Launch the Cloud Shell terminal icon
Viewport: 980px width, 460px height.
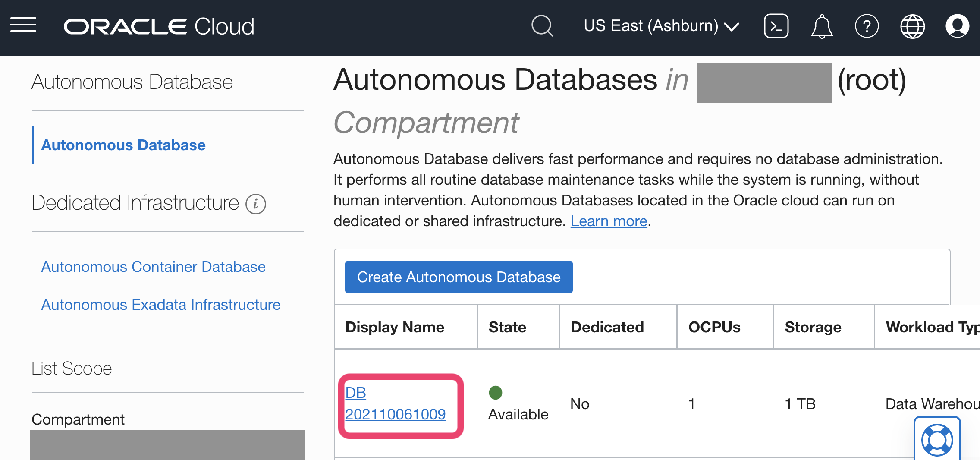coord(776,26)
